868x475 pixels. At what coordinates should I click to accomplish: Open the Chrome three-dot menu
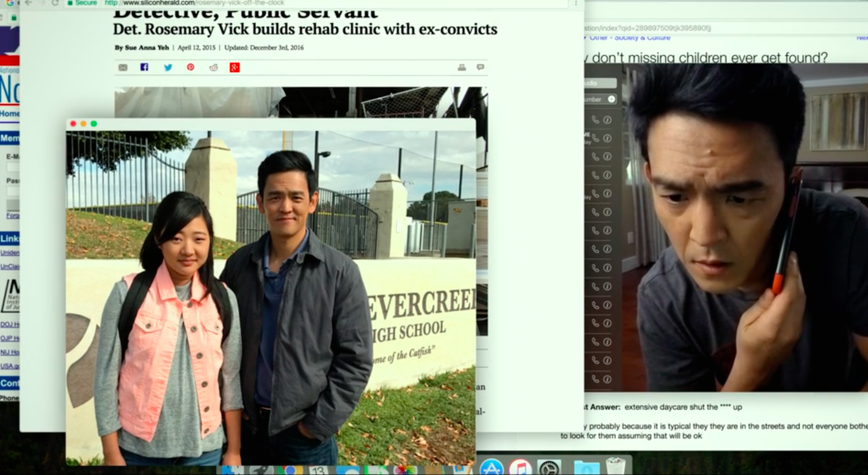[x=575, y=3]
